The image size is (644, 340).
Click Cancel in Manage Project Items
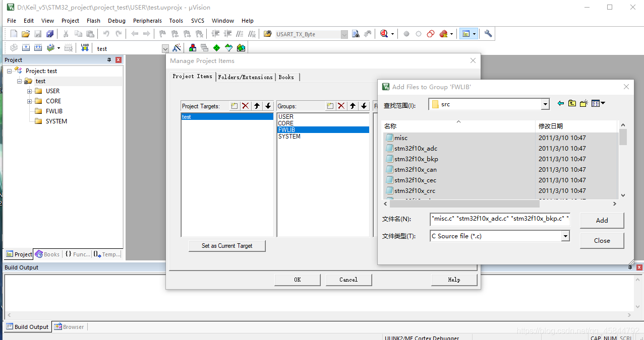348,280
